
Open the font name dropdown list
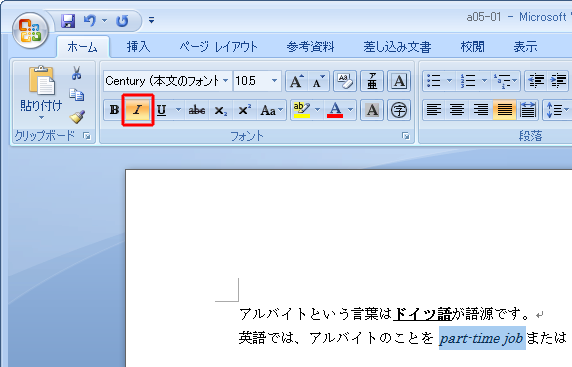click(x=226, y=81)
